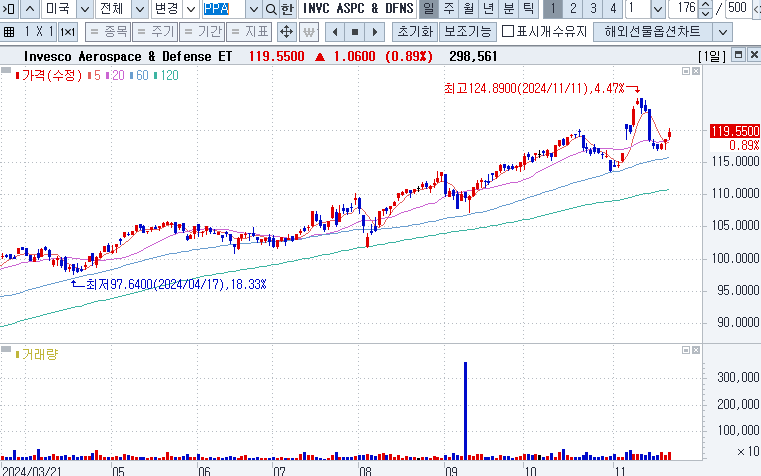Open the 전체 category dropdown

click(139, 9)
